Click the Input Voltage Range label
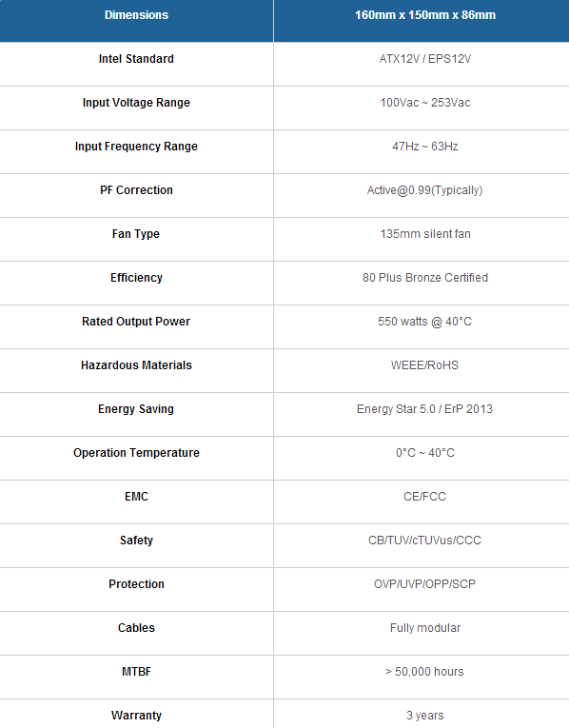This screenshot has height=728, width=569. coord(136,103)
